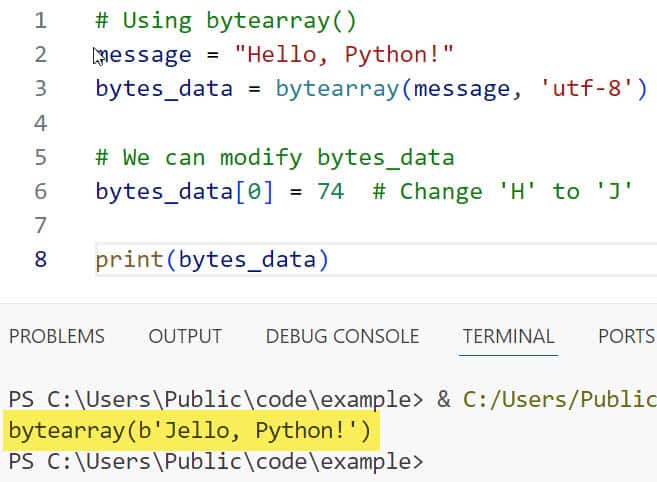
Task: Click the bytearray function call on line 3
Action: 338,89
